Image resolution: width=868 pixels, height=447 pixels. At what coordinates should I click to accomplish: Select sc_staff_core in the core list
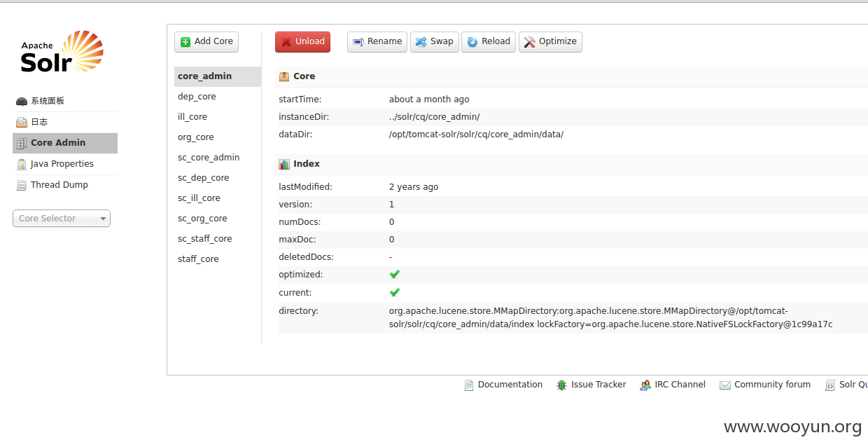coord(218,239)
